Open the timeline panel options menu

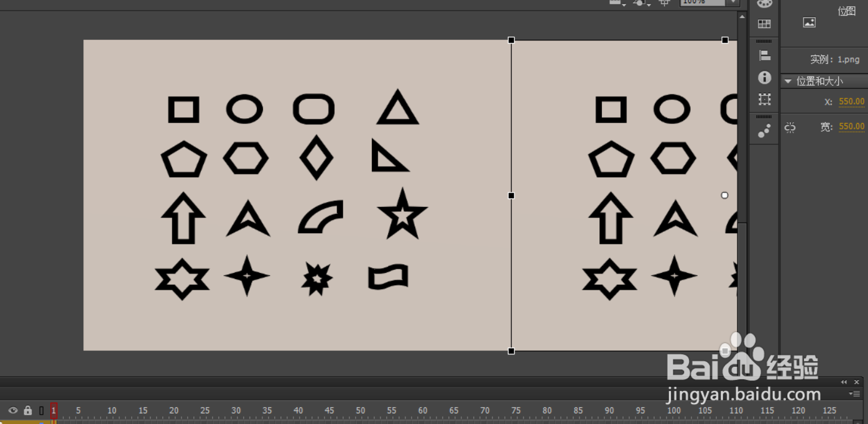[x=854, y=394]
